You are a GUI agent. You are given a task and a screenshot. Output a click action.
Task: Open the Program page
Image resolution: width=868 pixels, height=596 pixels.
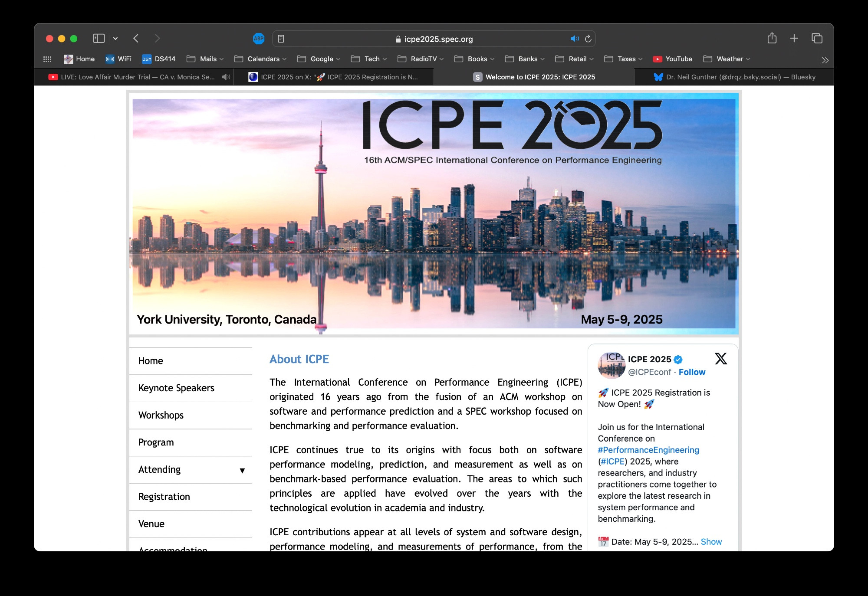191,442
